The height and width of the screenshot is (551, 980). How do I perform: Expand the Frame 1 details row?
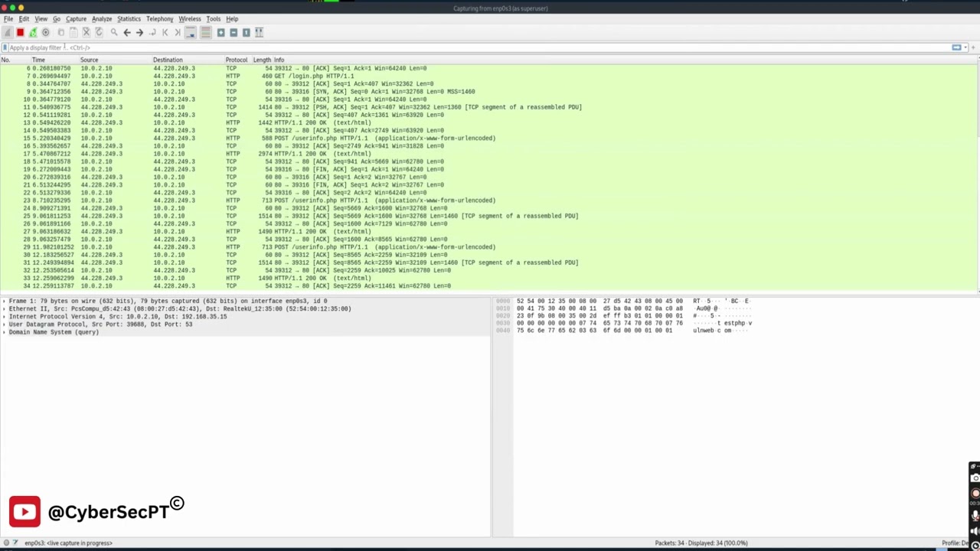click(4, 301)
